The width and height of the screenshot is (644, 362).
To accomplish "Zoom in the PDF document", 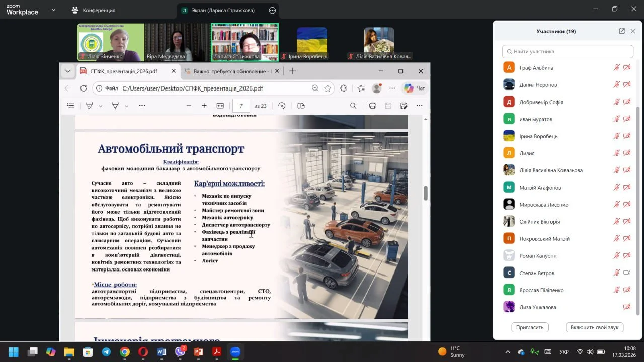I will pos(204,106).
